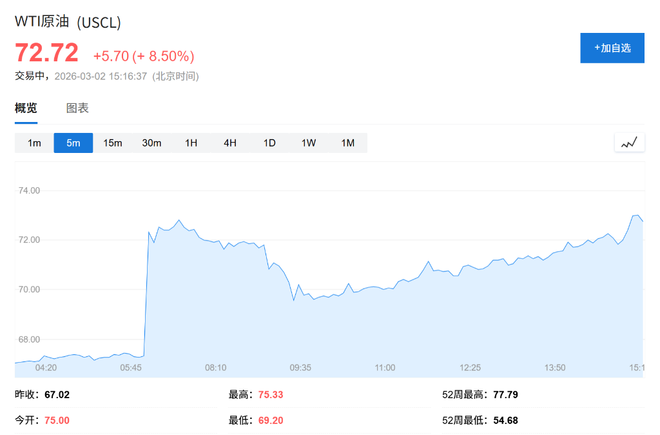The height and width of the screenshot is (435, 660).
Task: Pick the 4H interval
Action: click(x=230, y=143)
